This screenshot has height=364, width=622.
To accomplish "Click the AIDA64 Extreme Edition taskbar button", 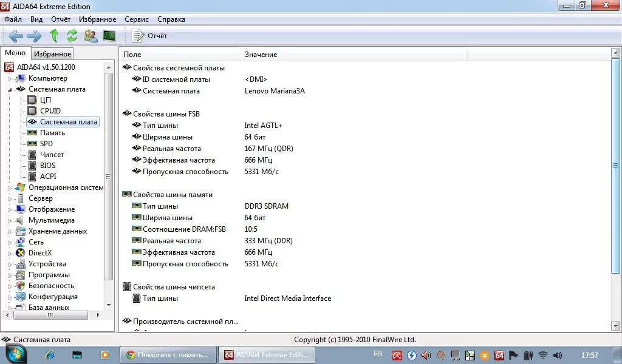I will [x=267, y=355].
